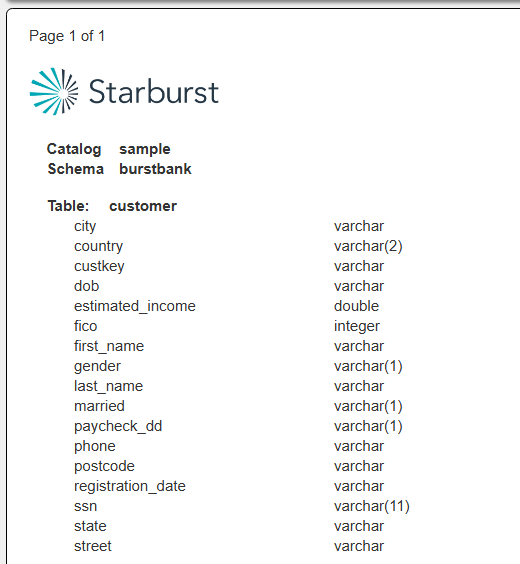This screenshot has width=520, height=564.
Task: Click the integer type of fico
Action: pyautogui.click(x=357, y=327)
